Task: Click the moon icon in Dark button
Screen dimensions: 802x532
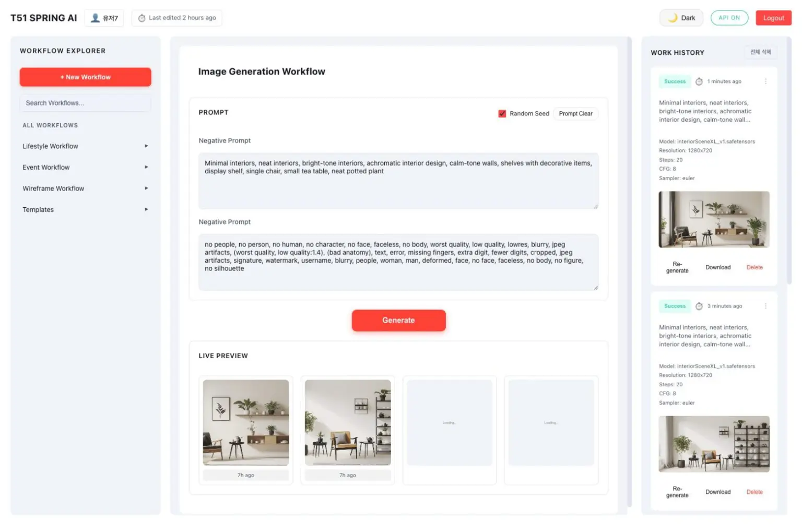Action: [673, 18]
